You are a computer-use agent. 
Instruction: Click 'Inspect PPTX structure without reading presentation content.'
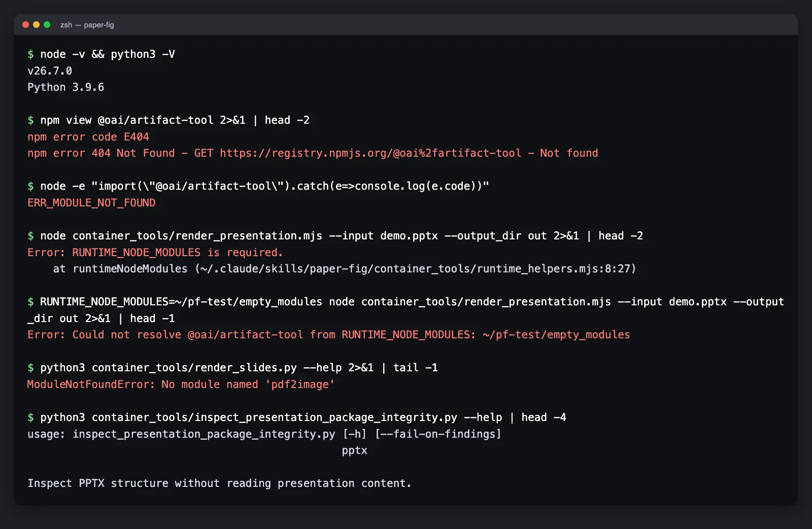[x=219, y=483]
